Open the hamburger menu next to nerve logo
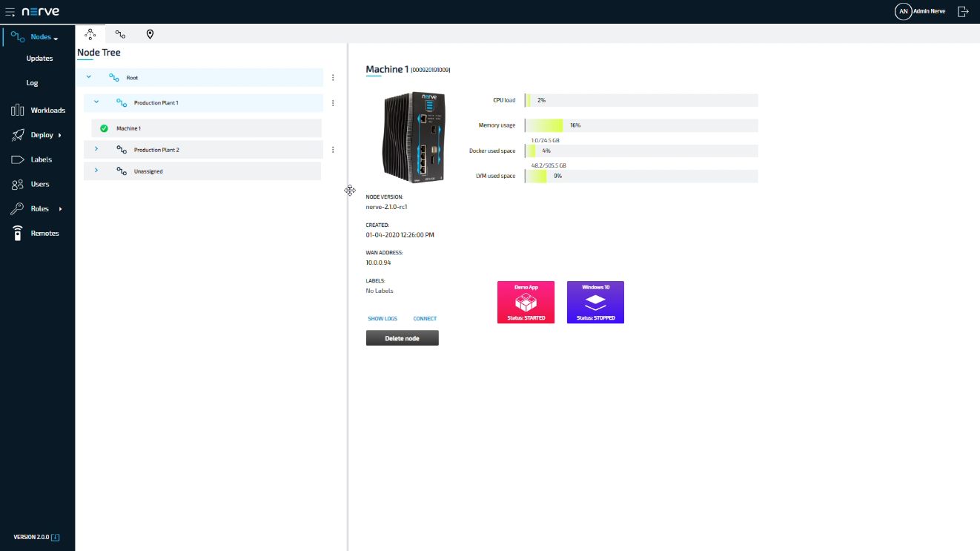Screen dimensions: 980x551 tap(10, 10)
